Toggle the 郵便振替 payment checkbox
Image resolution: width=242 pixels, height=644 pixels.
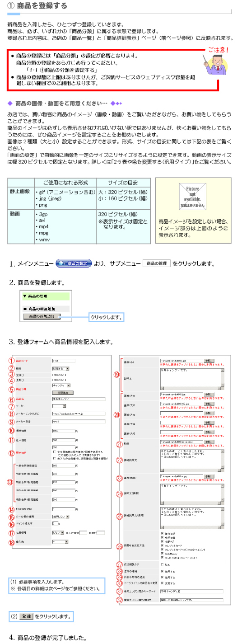pyautogui.click(x=162, y=537)
